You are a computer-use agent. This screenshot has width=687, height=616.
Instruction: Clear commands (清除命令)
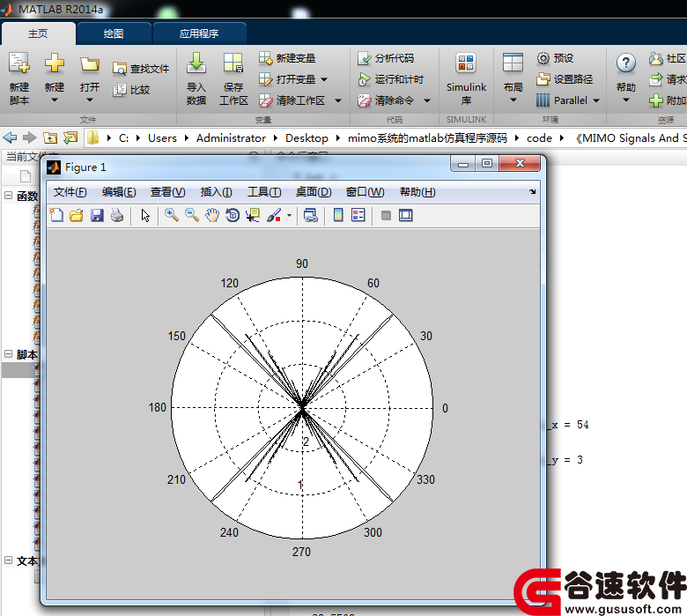386,100
